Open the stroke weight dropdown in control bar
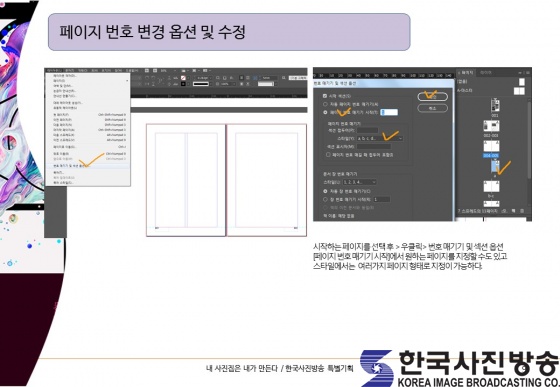This screenshot has width=560, height=387. pos(203,78)
